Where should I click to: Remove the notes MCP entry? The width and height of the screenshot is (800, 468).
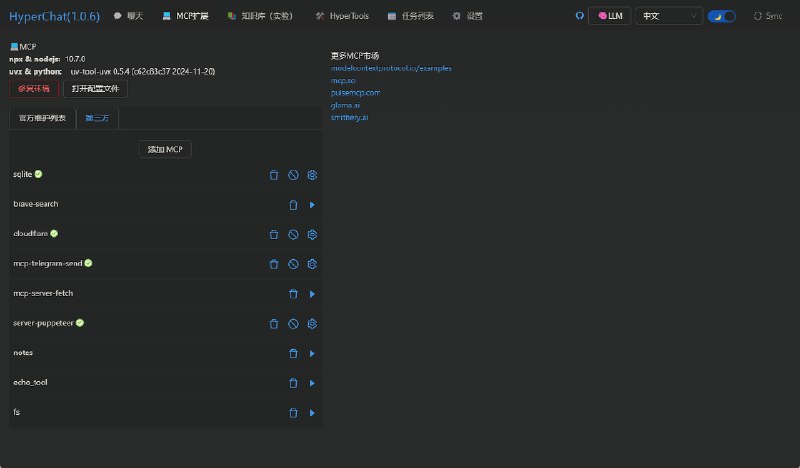(293, 353)
